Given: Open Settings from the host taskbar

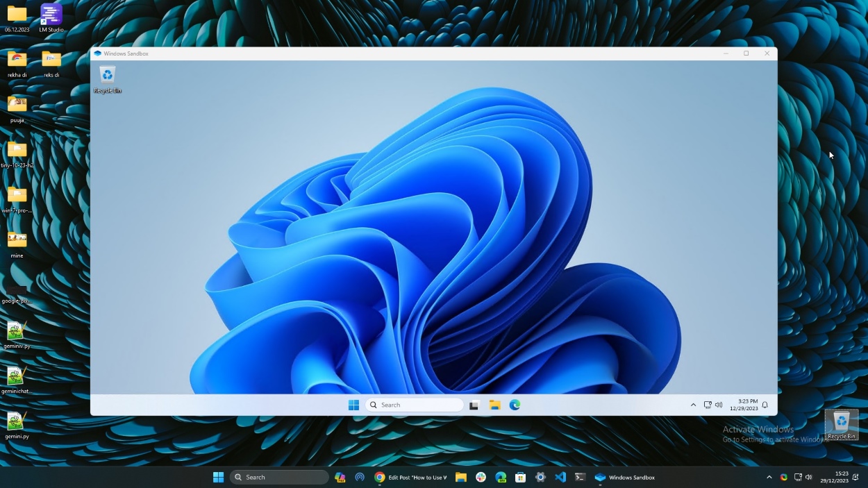Looking at the screenshot, I should click(540, 477).
